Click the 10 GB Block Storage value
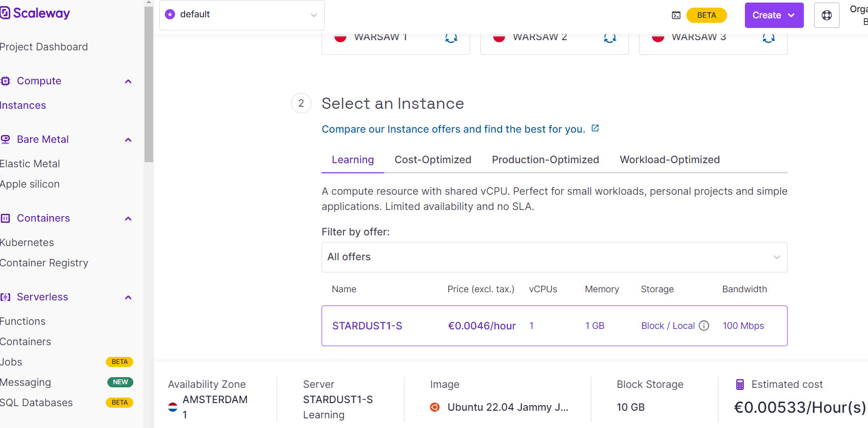868x428 pixels. click(x=630, y=407)
